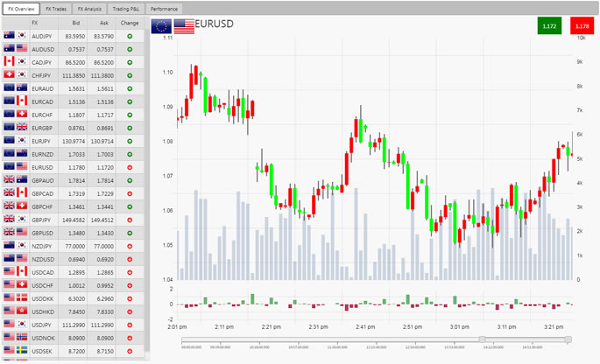
Task: Click the red change indicator for USDNOK
Action: (x=130, y=336)
